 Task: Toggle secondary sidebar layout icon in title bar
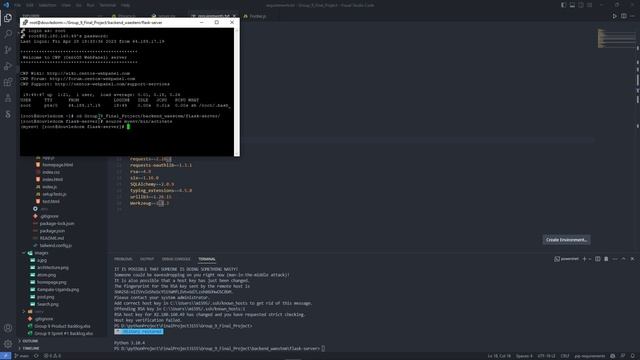click(581, 5)
